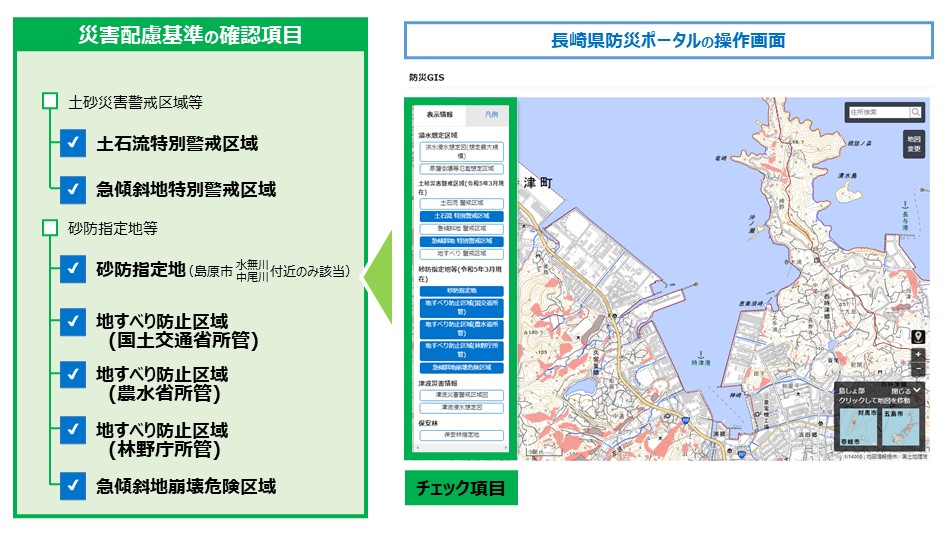
Task: Toggle 津波浸水想定図 layer button
Action: pos(462,408)
